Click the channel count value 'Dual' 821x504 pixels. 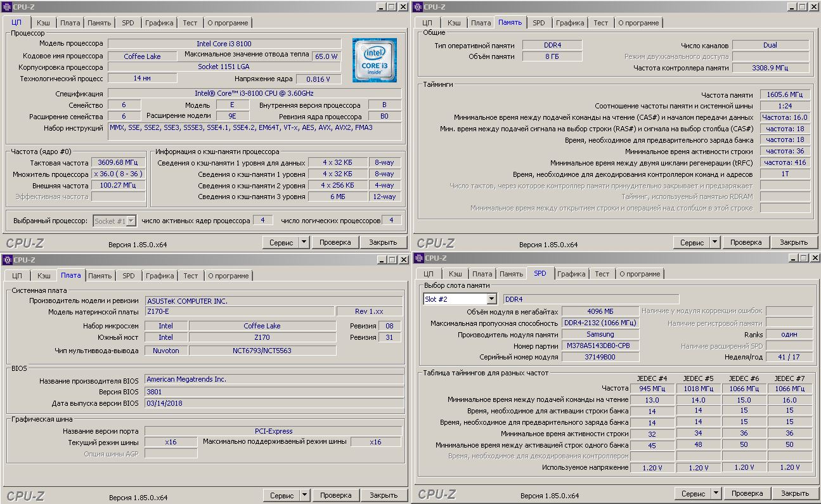click(x=770, y=45)
